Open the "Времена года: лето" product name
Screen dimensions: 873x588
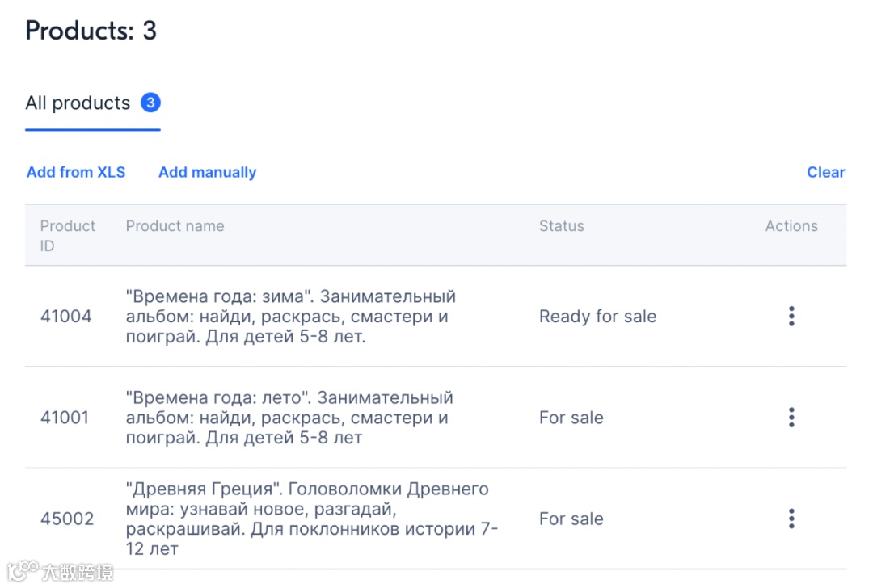pyautogui.click(x=287, y=418)
